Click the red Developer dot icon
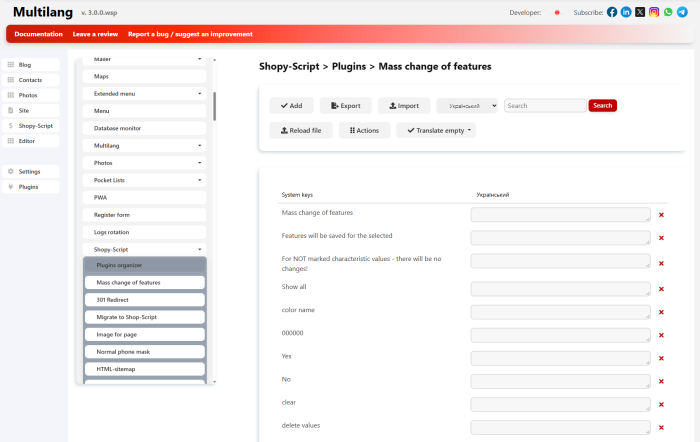Image resolution: width=700 pixels, height=442 pixels. click(557, 13)
